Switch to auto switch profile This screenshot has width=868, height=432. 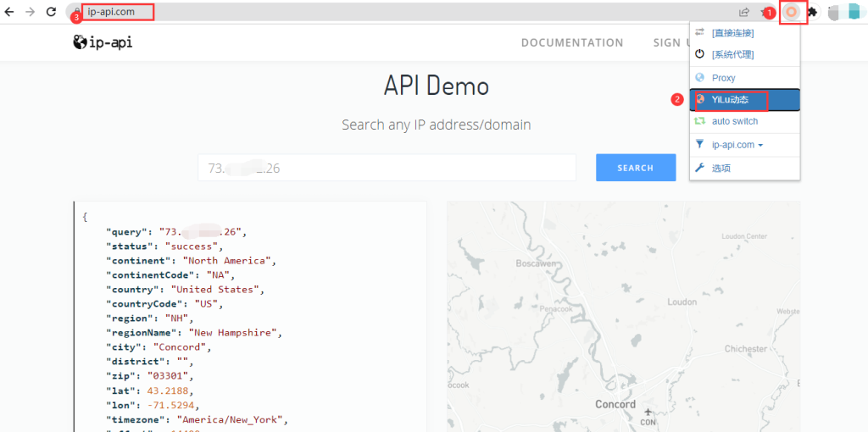744,121
